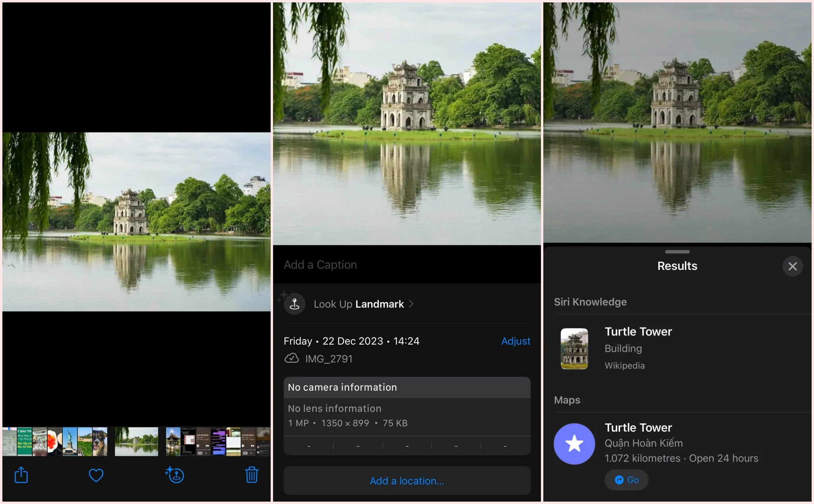Expand the Look Up Landmark chevron
The width and height of the screenshot is (814, 504).
pos(411,304)
